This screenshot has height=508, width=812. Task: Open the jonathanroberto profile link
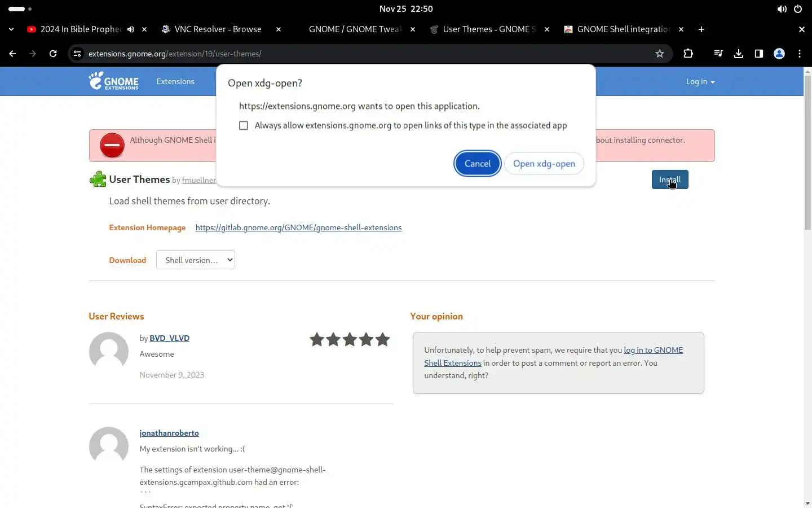pyautogui.click(x=169, y=433)
